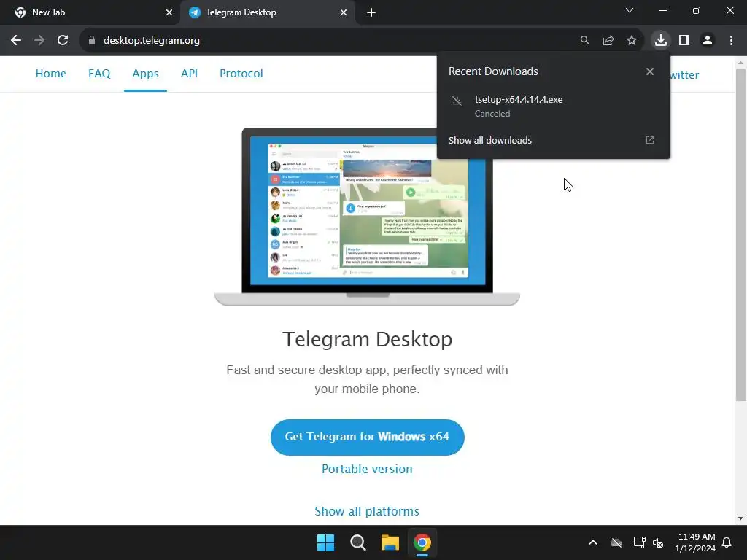Open the Chrome three-dot menu
Screen dimensions: 747x560
coord(731,41)
